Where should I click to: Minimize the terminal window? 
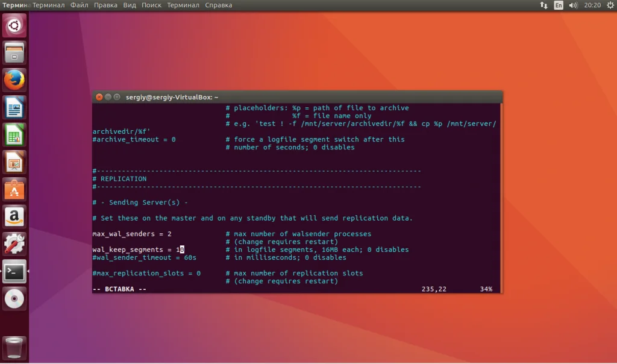[x=108, y=97]
